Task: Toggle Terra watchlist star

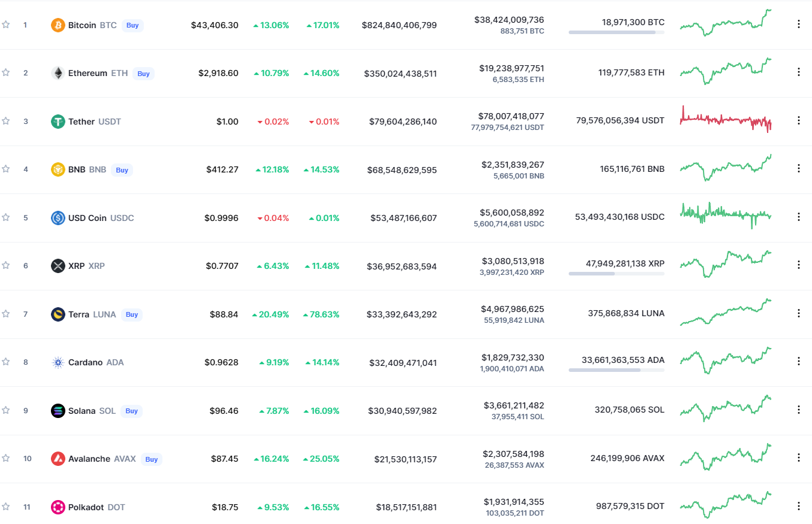Action: 6,314
